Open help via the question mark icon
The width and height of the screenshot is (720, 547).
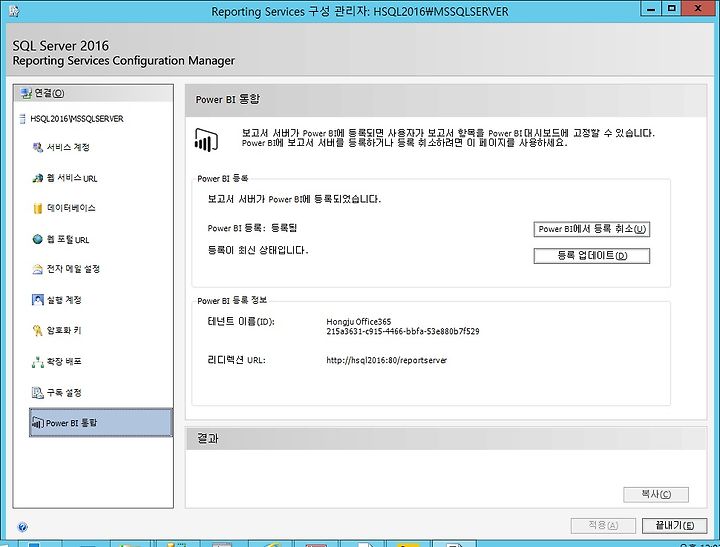pos(22,527)
